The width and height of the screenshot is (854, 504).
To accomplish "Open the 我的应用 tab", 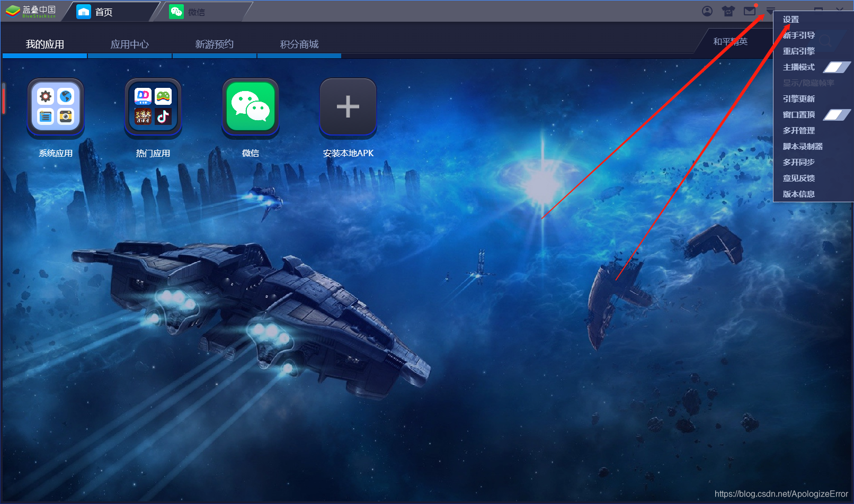I will click(x=45, y=44).
